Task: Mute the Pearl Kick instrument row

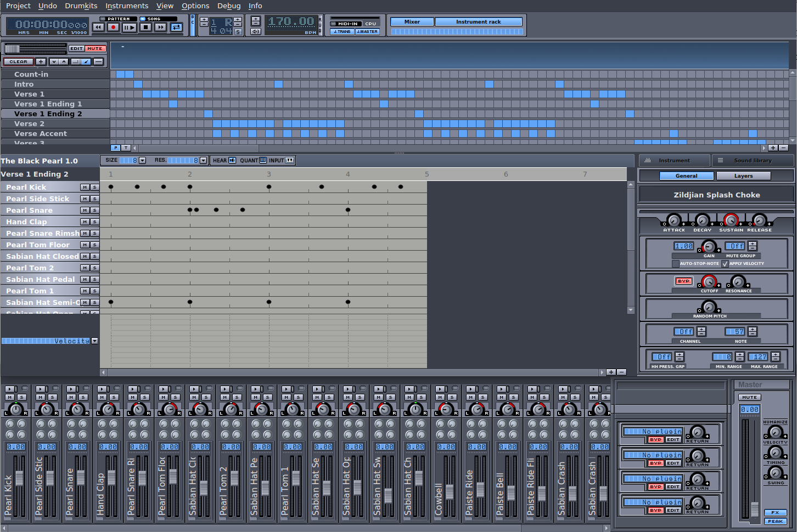Action: (x=85, y=187)
